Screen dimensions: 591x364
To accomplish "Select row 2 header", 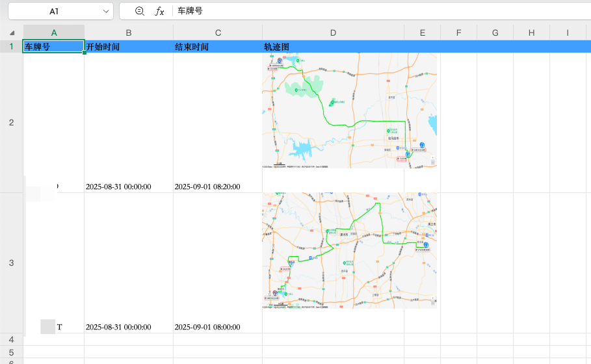I will click(11, 122).
